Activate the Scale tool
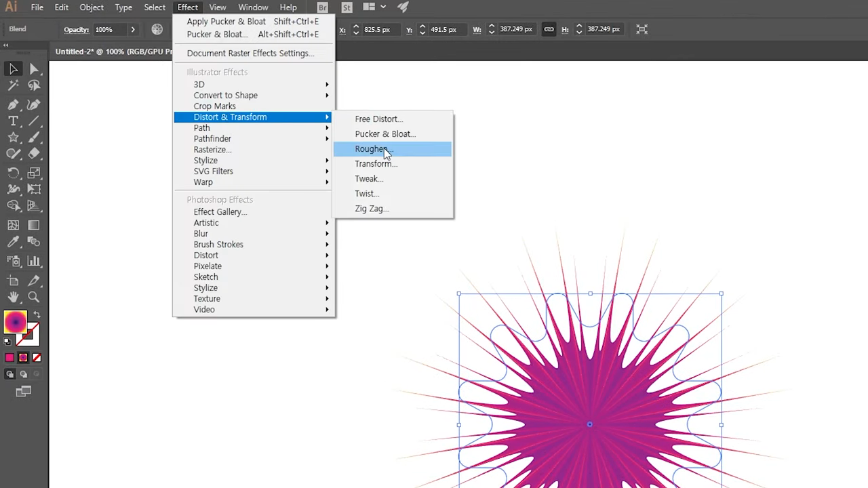868x488 pixels. pyautogui.click(x=35, y=173)
